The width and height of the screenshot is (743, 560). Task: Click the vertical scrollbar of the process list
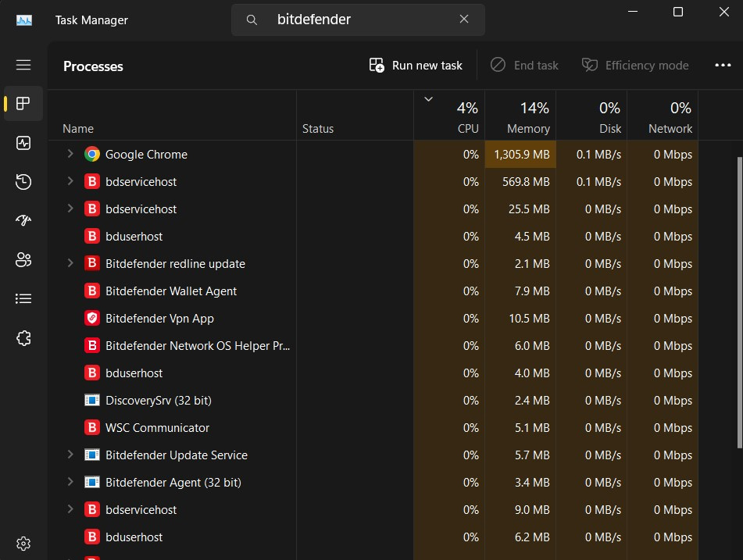pos(739,302)
